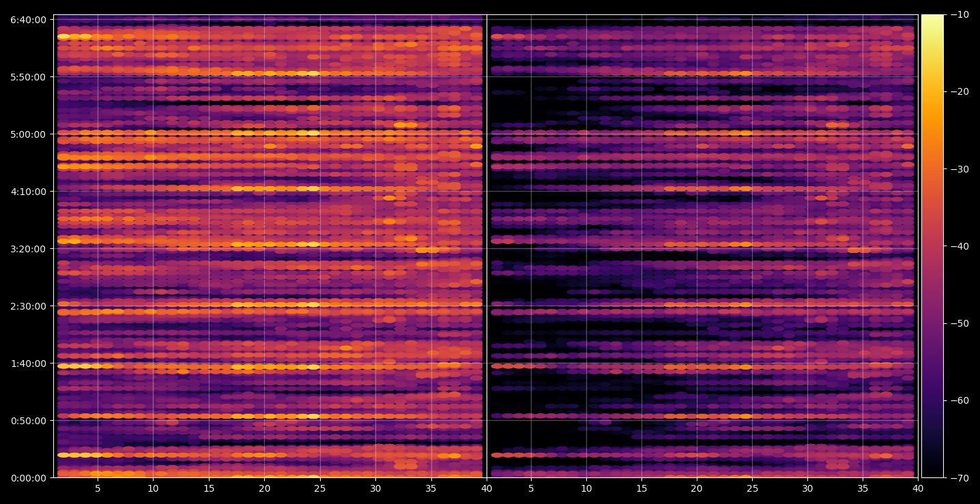Select the 3:20:00 time axis label
Screen dimensions: 980x504
tap(29, 249)
